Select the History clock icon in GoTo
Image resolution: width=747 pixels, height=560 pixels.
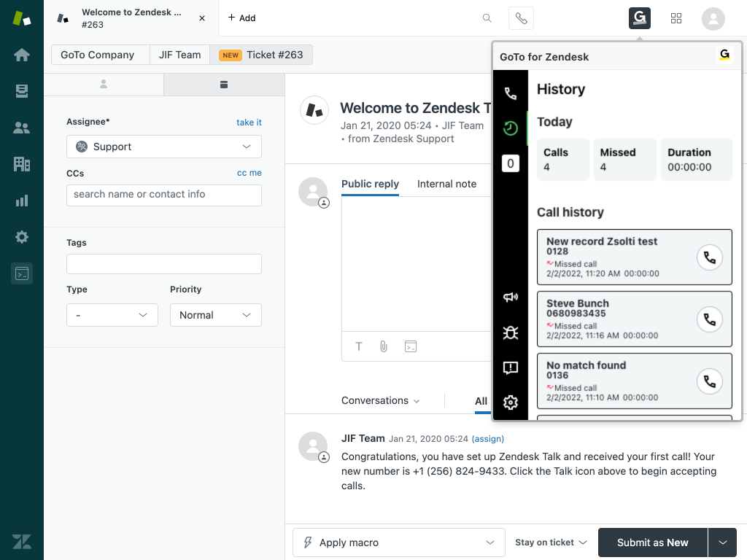(511, 129)
